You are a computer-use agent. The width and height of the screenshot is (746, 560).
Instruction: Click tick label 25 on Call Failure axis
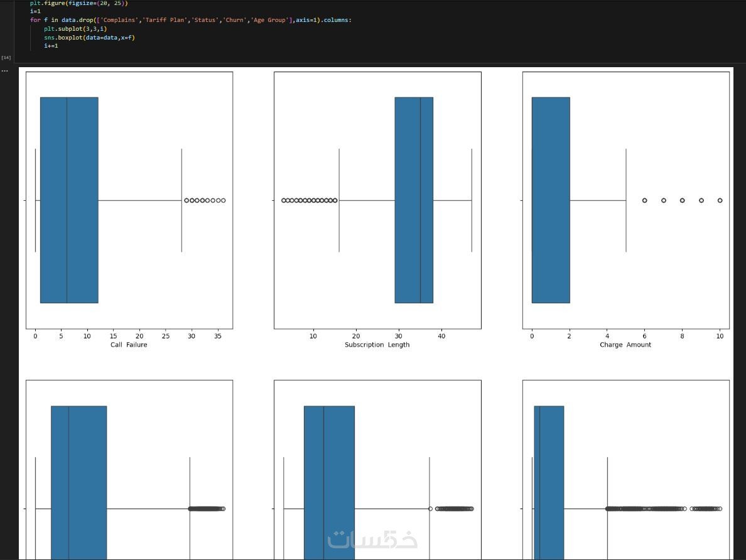(166, 336)
